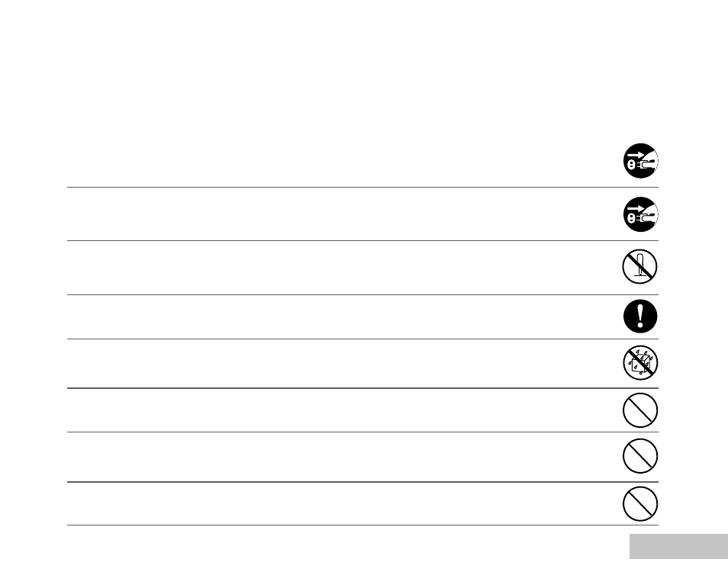728x588 pixels.
Task: Click the second unplug-power-cord warning icon
Action: (640, 214)
